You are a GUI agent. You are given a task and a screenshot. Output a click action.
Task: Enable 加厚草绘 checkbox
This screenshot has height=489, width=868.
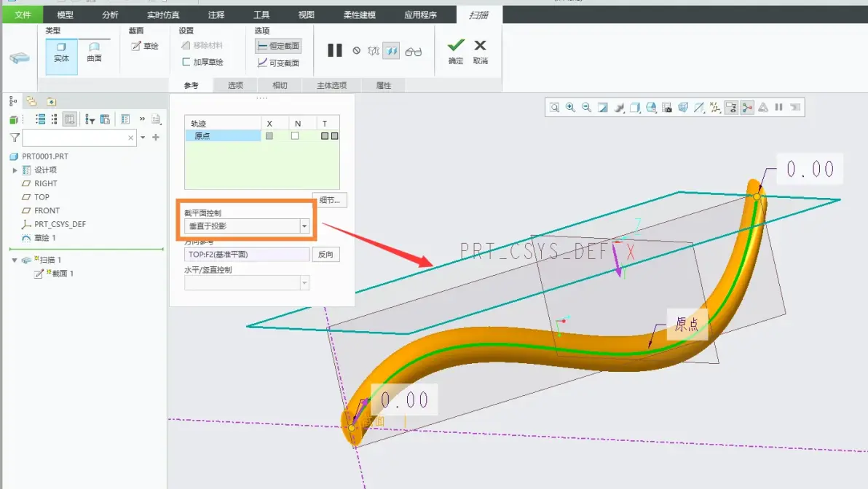point(186,62)
